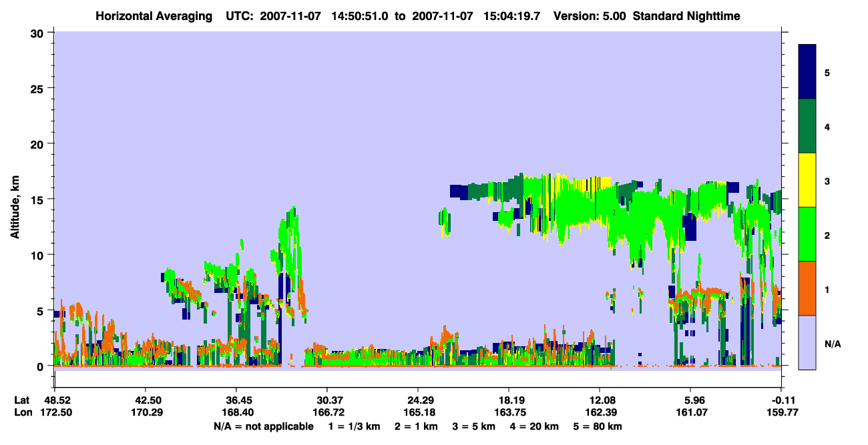868x445 pixels.
Task: Click the dark blue colorbar segment labeled 5
Action: click(807, 72)
